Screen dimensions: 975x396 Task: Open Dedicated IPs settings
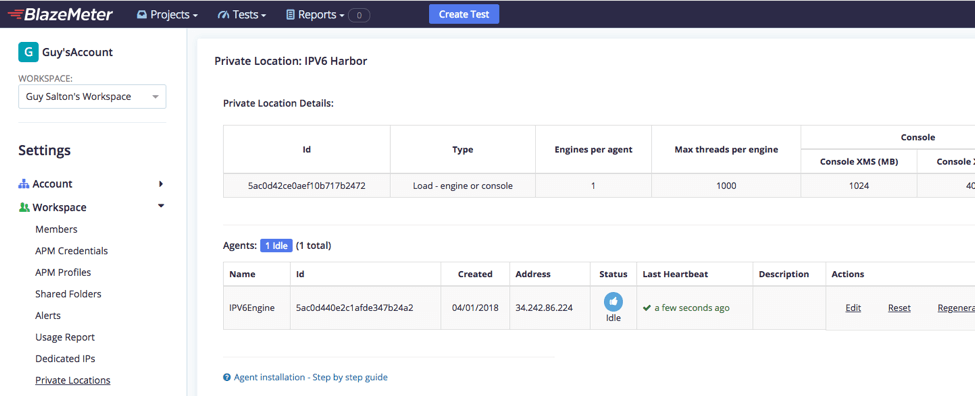[65, 359]
